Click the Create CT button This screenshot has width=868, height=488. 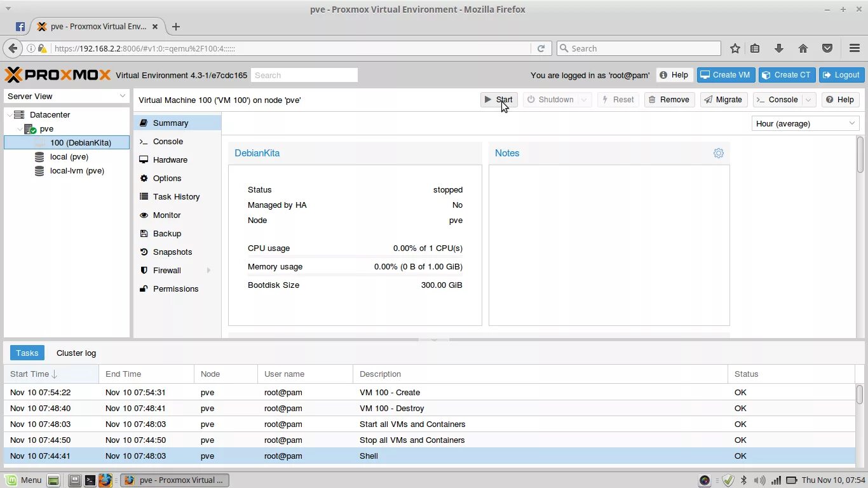click(787, 75)
